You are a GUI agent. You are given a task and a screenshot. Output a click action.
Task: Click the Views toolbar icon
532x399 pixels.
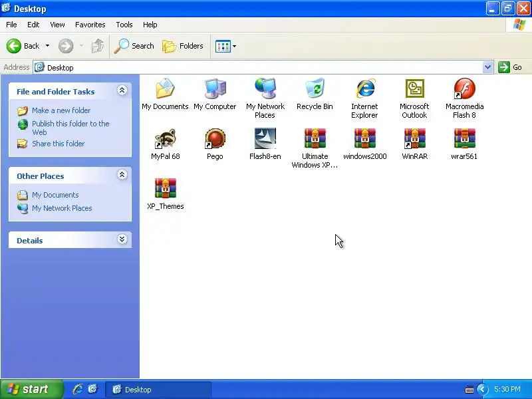pos(223,46)
